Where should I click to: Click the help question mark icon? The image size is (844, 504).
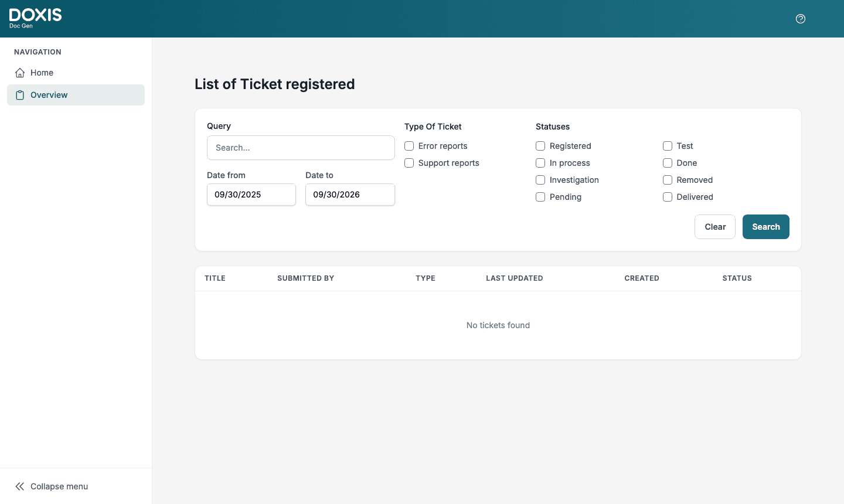point(801,19)
